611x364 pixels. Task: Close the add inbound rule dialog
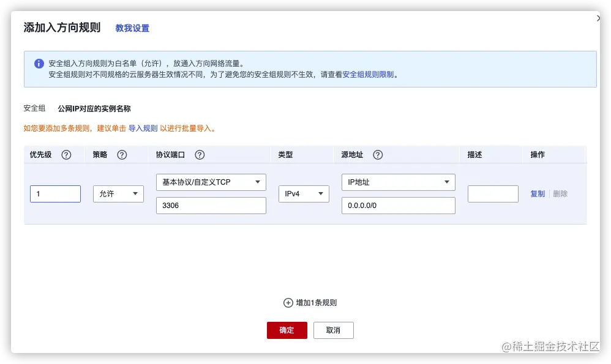click(x=598, y=18)
